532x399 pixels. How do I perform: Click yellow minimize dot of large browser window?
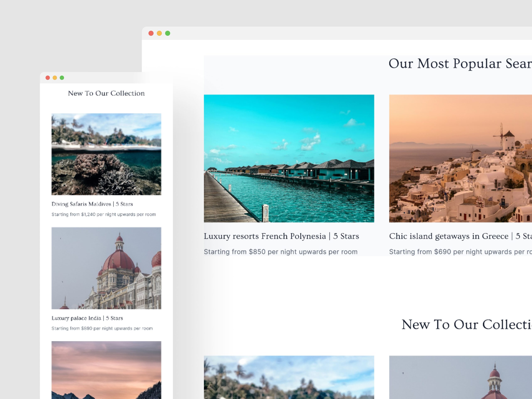point(159,33)
